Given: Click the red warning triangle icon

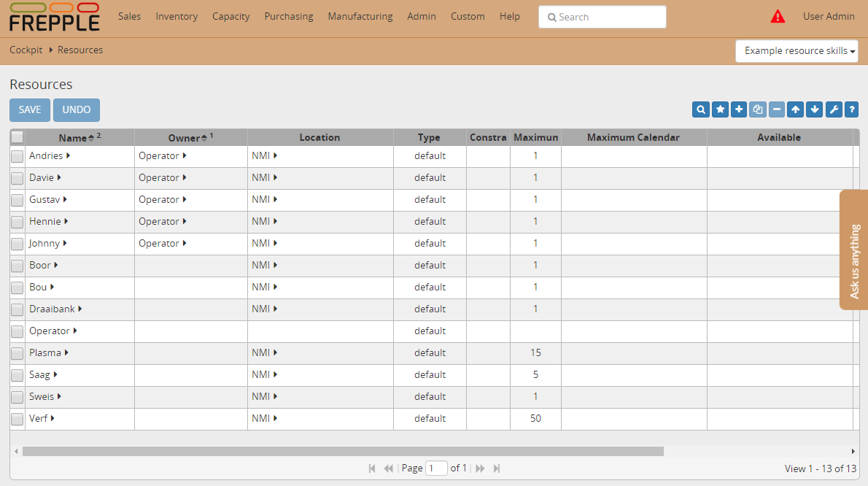Looking at the screenshot, I should pos(778,17).
